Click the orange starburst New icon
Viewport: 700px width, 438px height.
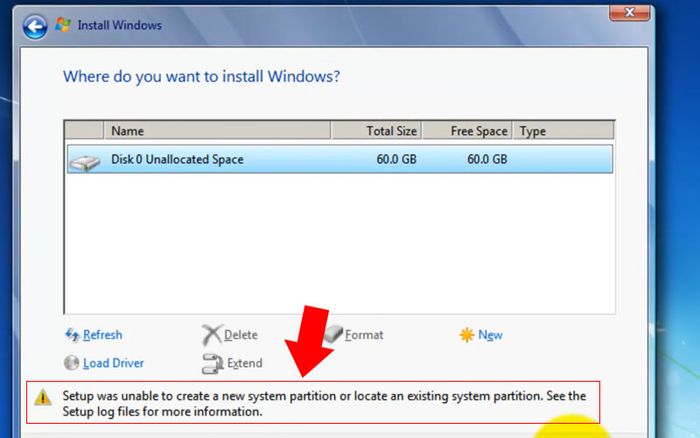[466, 335]
